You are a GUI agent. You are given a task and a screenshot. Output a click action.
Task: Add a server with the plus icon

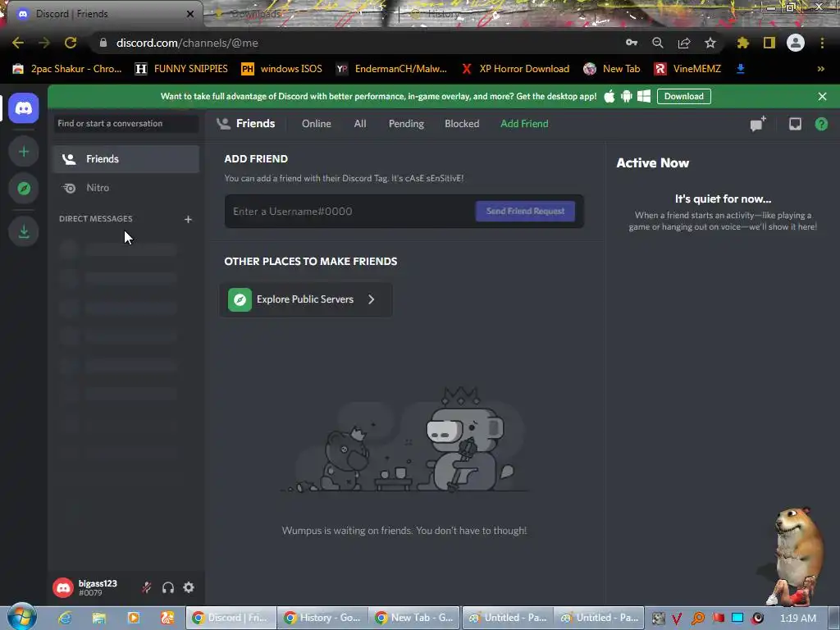click(x=24, y=152)
